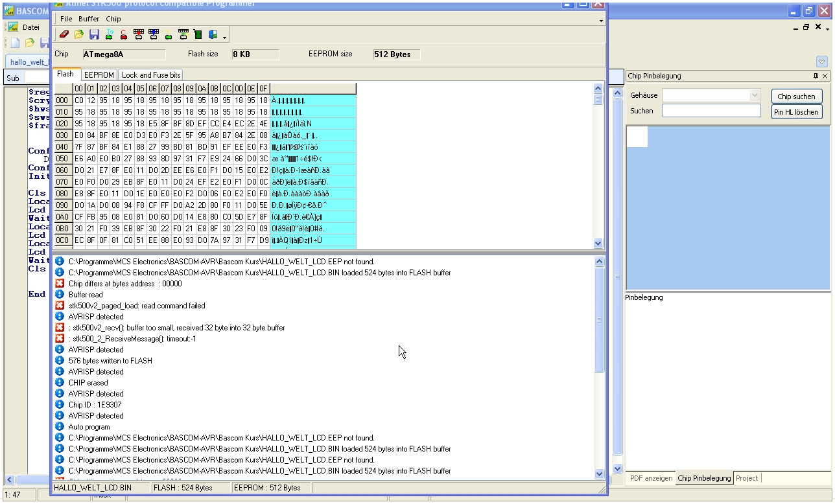Click status bar entry 'EEPROM : 512 Bytes'

pos(271,487)
